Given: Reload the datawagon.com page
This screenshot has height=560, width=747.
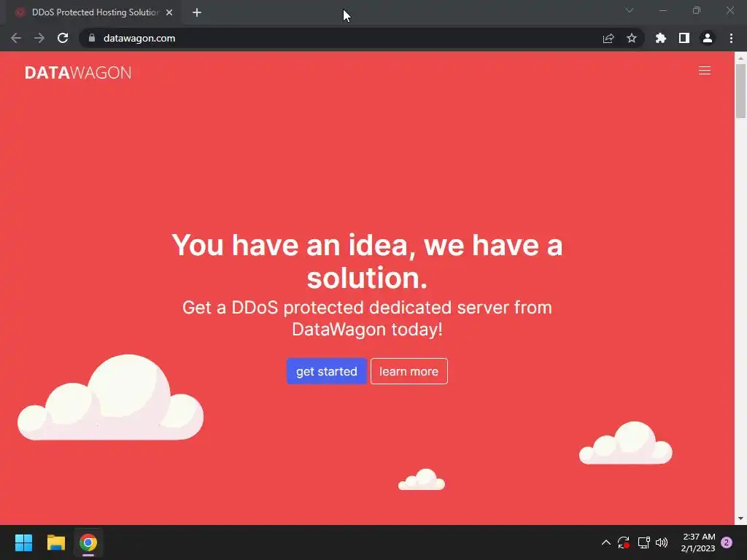Looking at the screenshot, I should point(63,38).
